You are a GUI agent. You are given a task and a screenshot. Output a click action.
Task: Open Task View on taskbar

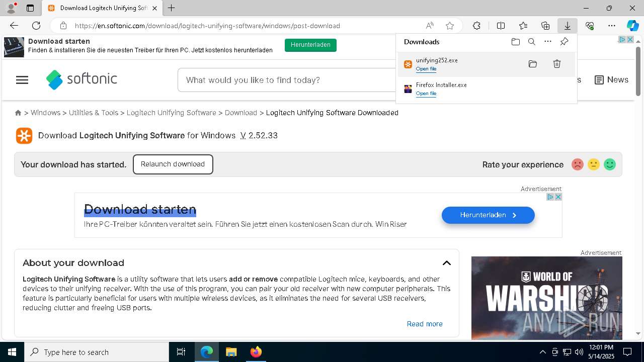(181, 352)
